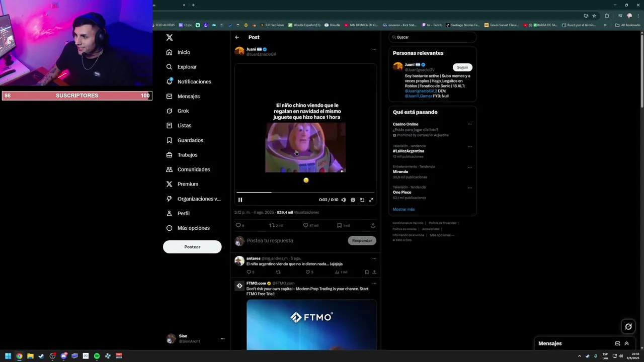Open One Piece trend options

click(470, 188)
